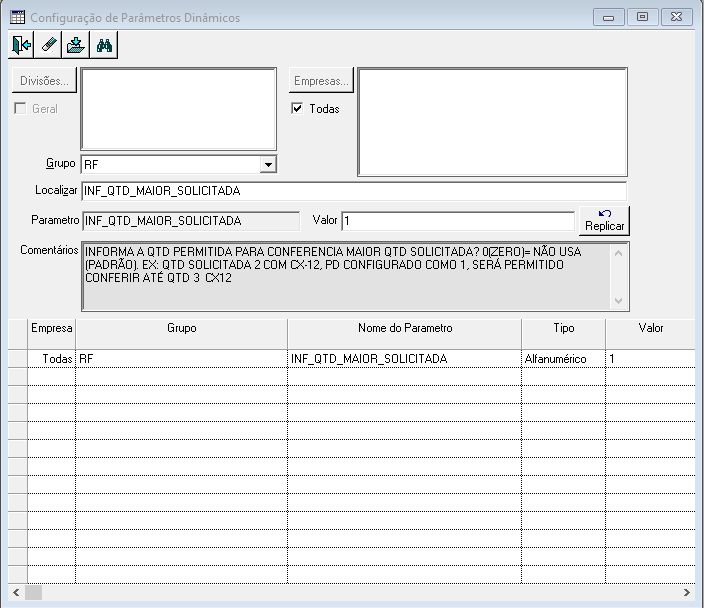Maximize the Configuração de Parâmetros window
The height and width of the screenshot is (608, 704).
(642, 17)
